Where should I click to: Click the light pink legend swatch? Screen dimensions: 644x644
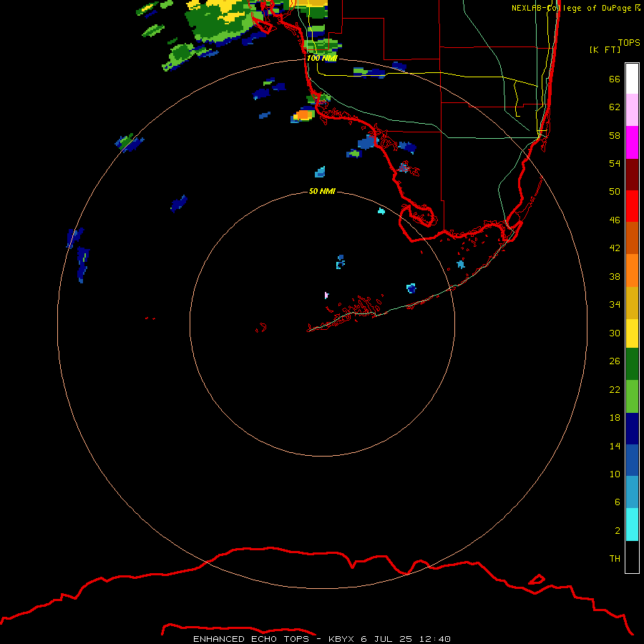(x=632, y=109)
